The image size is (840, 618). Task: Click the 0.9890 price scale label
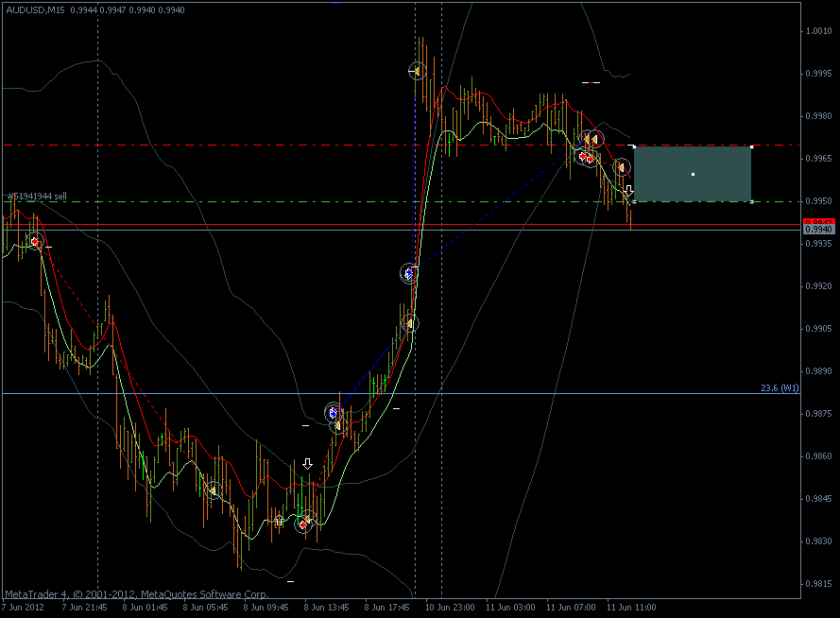819,371
